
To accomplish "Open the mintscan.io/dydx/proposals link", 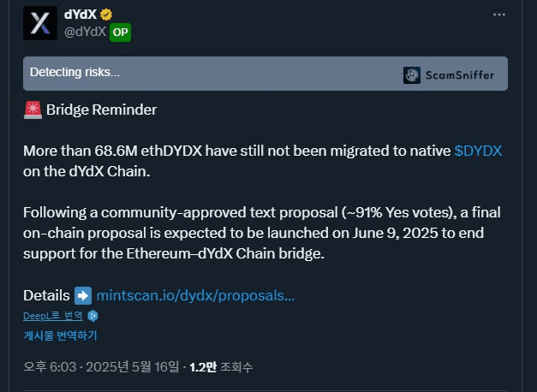I will click(195, 295).
